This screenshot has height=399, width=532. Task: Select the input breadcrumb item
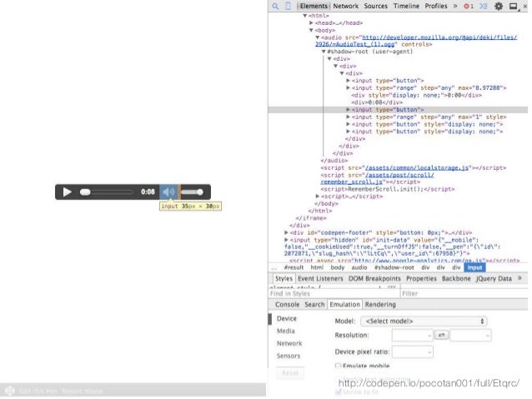point(474,267)
